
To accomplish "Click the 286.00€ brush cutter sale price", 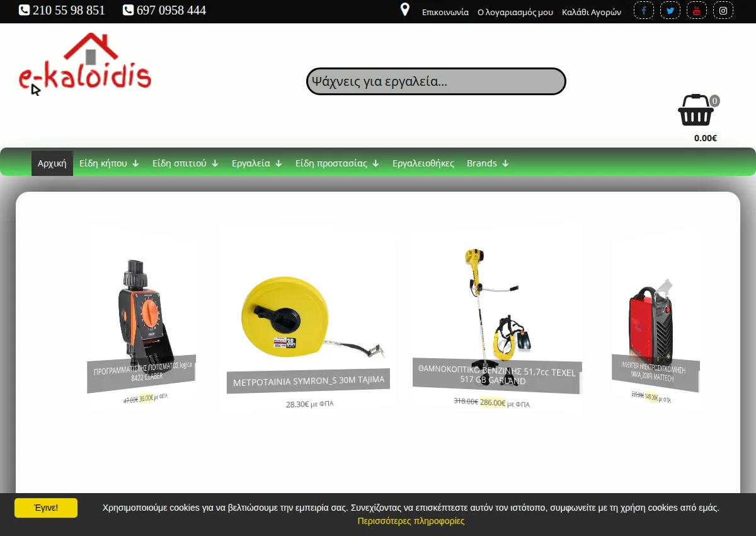I will point(493,402).
